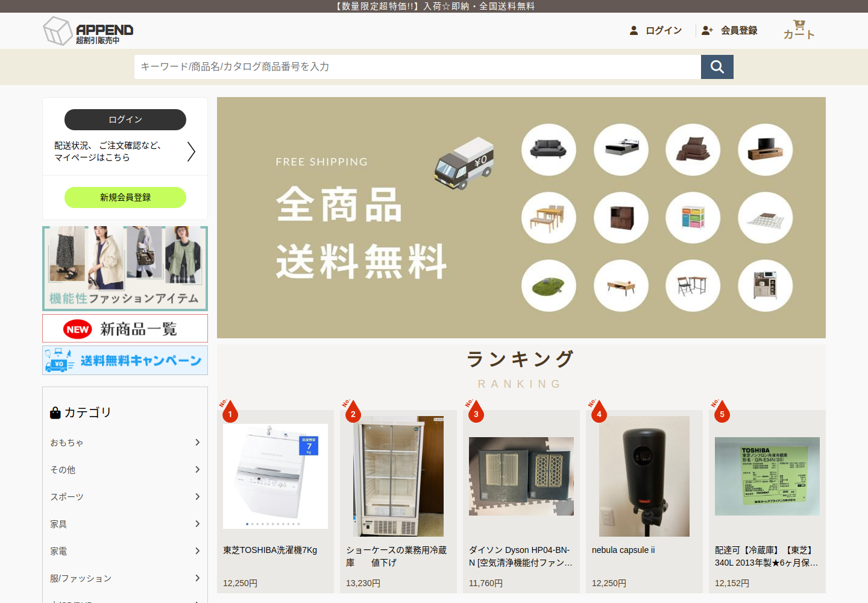Click the 会員登録 add-user icon
Image resolution: width=868 pixels, height=603 pixels.
point(707,30)
